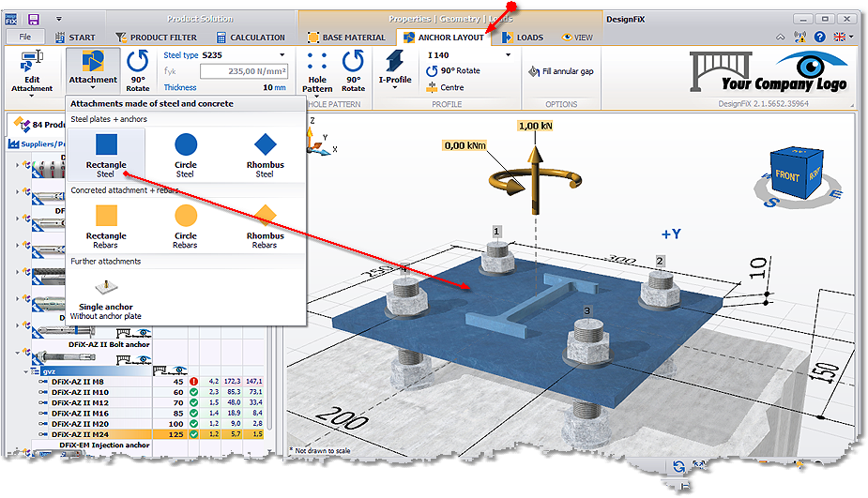Screen dimensions: 868x498
Task: Open the Edit Attachment tool
Action: click(x=32, y=73)
